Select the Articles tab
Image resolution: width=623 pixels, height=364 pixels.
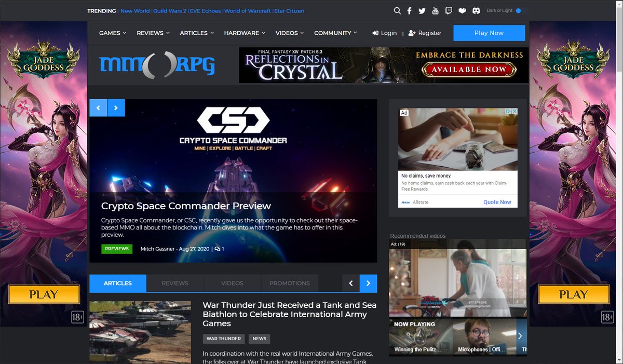click(x=118, y=283)
